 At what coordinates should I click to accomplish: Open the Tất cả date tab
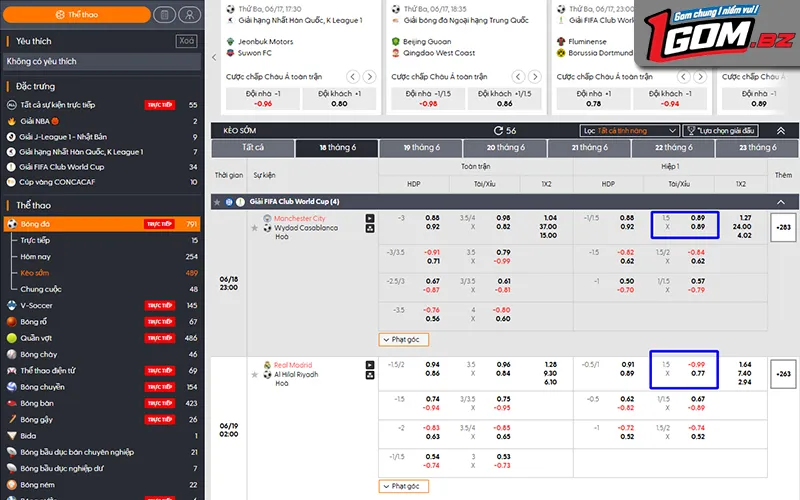pyautogui.click(x=253, y=148)
